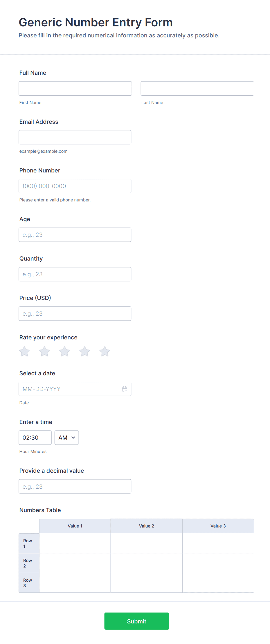Click the fourth rating star
This screenshot has height=644, width=270.
(85, 352)
